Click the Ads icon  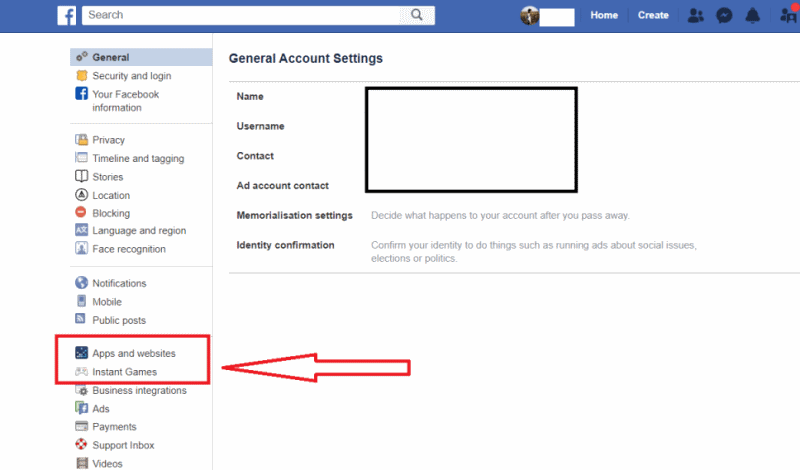82,408
